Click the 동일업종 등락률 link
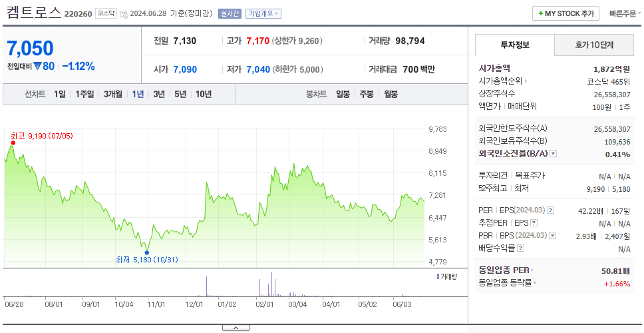This screenshot has height=333, width=644. tap(505, 283)
